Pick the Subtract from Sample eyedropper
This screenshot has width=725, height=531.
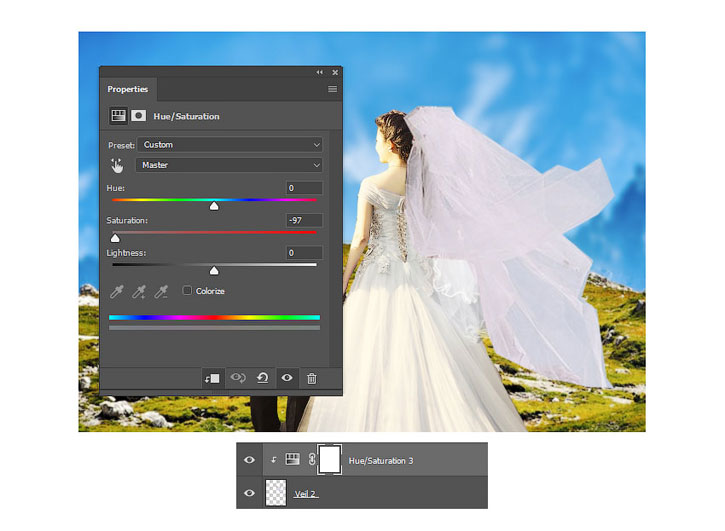click(161, 291)
